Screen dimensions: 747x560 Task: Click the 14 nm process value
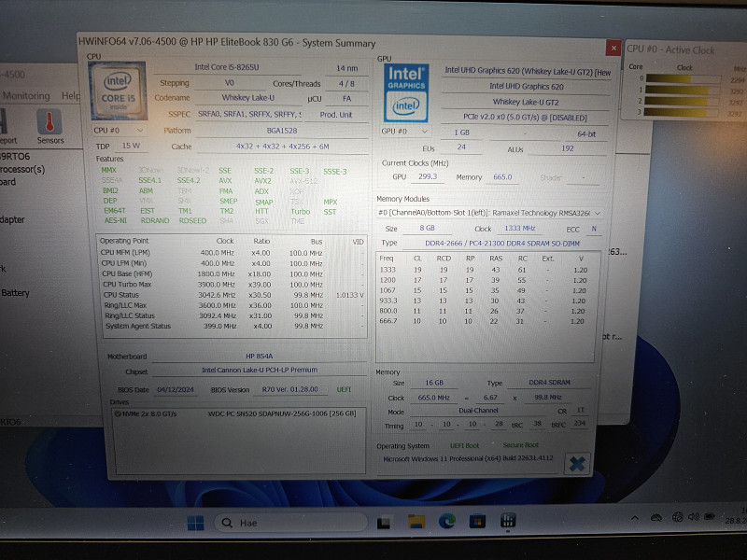tap(346, 68)
